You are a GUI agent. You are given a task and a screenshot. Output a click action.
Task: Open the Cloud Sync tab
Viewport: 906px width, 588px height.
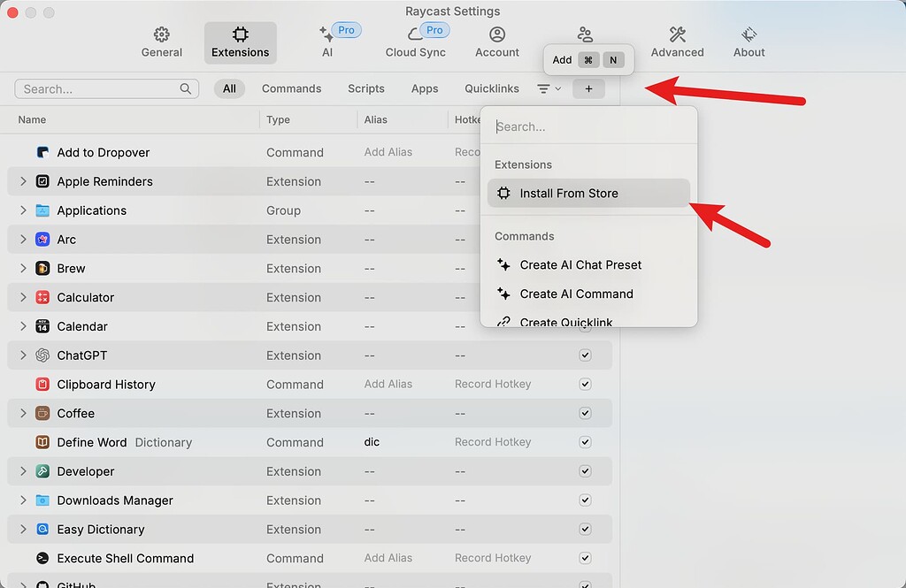tap(416, 42)
